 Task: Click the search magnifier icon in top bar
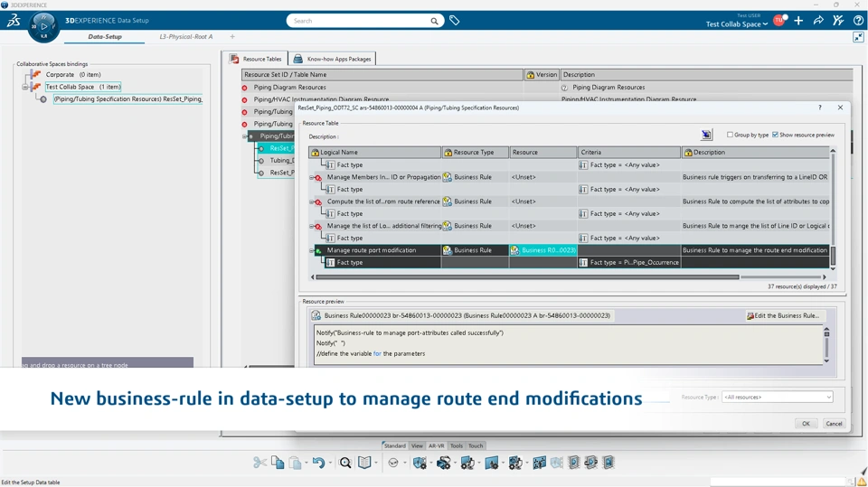tap(435, 21)
